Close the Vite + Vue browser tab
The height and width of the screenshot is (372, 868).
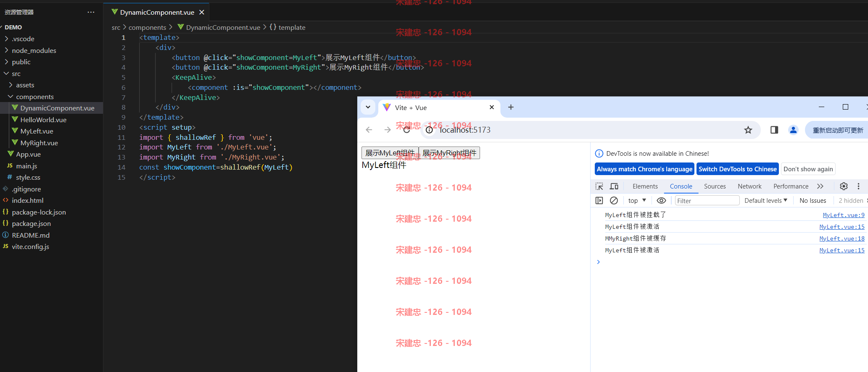coord(492,107)
